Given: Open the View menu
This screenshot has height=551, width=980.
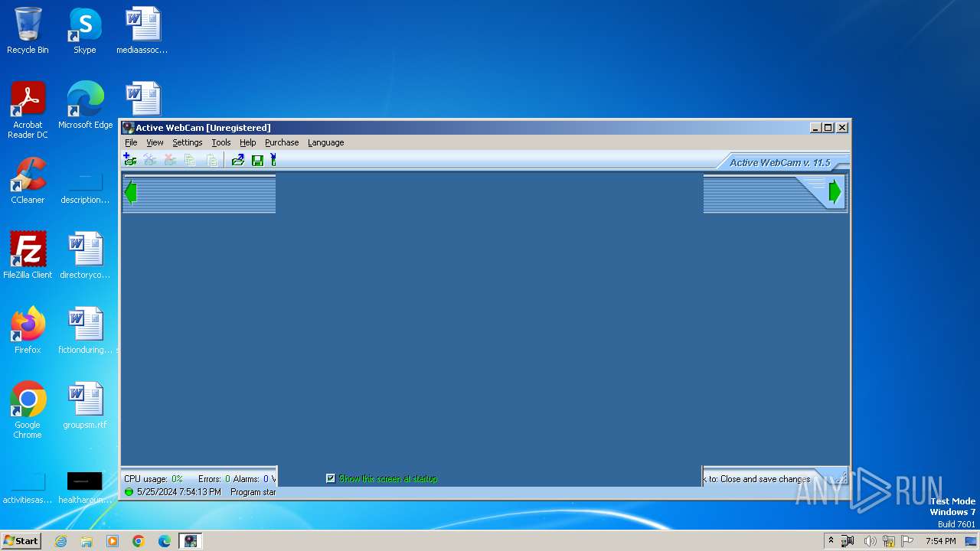Looking at the screenshot, I should [155, 142].
